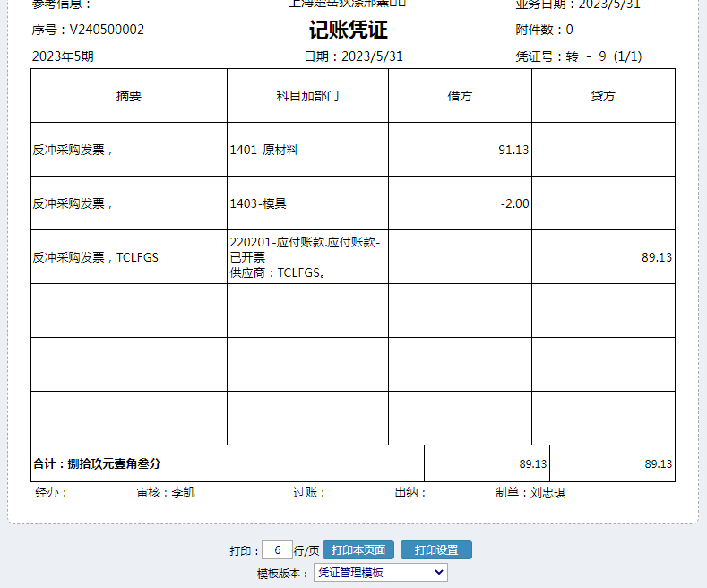Expand the 模板版本 template dropdown
Image resolution: width=707 pixels, height=588 pixels.
[380, 573]
